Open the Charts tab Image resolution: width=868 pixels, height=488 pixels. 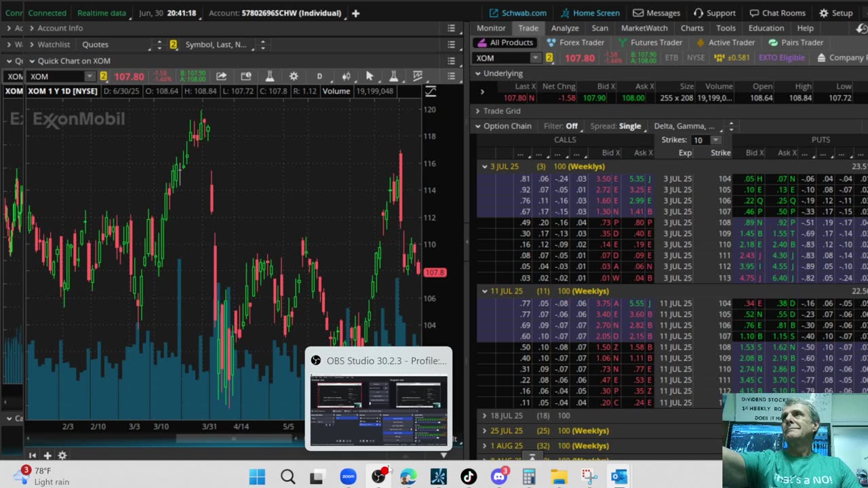[x=692, y=28]
